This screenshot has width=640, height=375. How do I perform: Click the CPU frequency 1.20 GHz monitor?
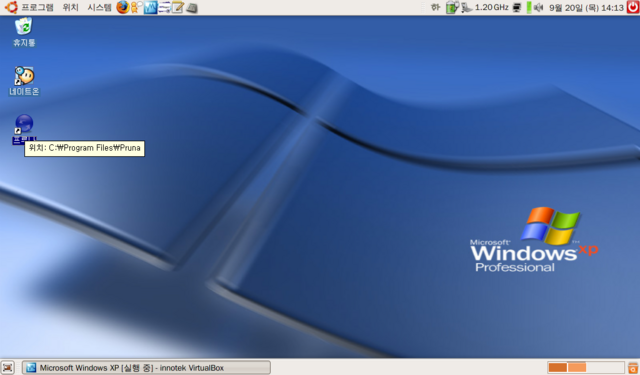pyautogui.click(x=485, y=7)
